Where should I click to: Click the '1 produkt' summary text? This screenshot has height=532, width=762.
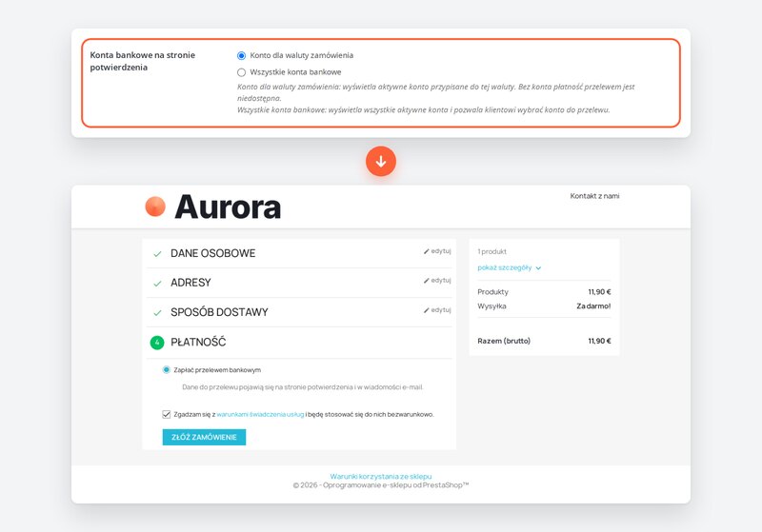pos(491,251)
